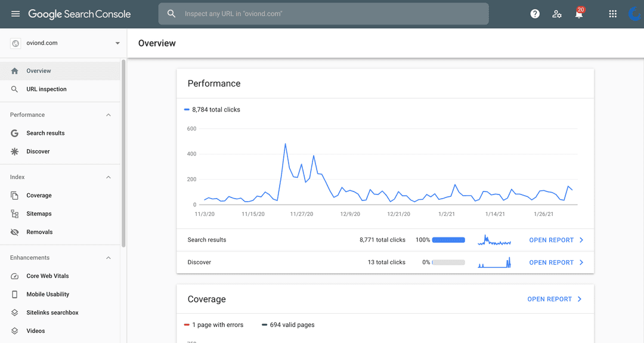Open Sitemaps in sidebar
Viewport: 644px width, 343px height.
[60, 214]
